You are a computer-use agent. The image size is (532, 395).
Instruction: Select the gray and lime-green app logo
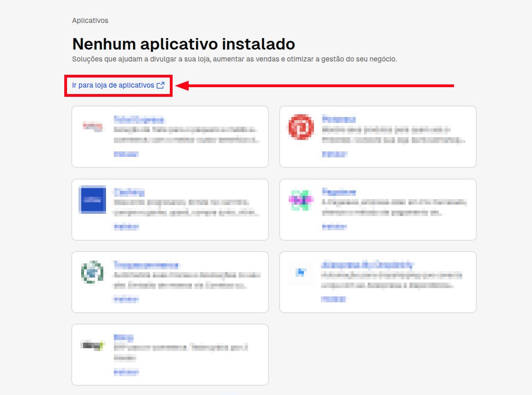tap(93, 345)
